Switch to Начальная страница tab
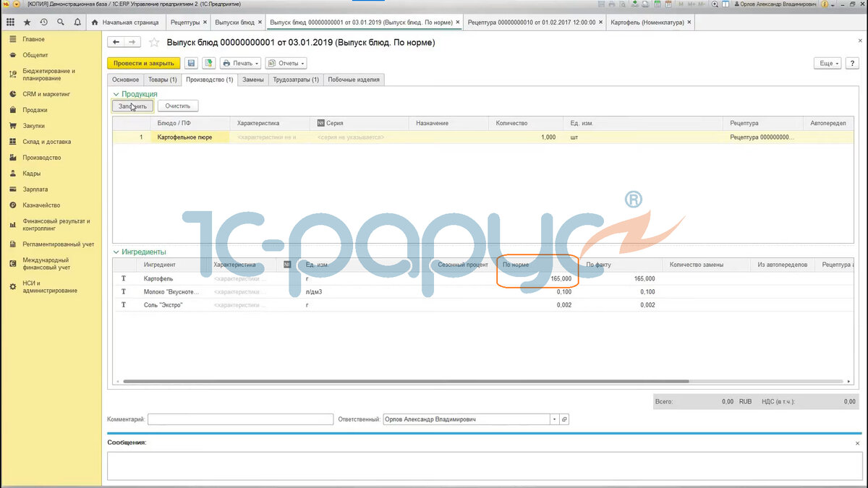The height and width of the screenshot is (488, 868). [124, 22]
